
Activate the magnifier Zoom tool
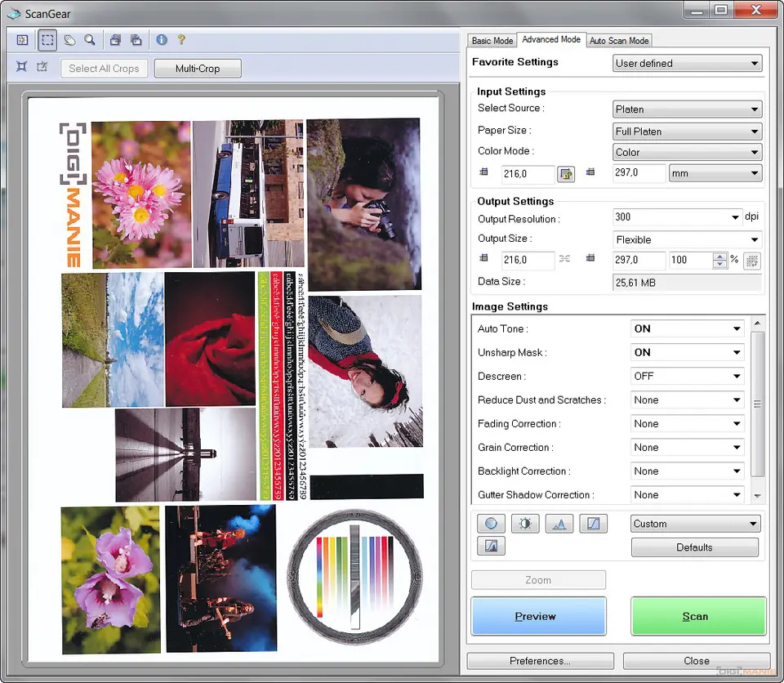[x=90, y=39]
